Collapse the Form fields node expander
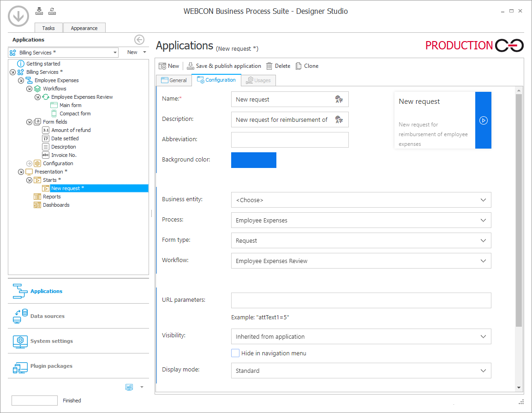The width and height of the screenshot is (532, 413). click(x=29, y=122)
